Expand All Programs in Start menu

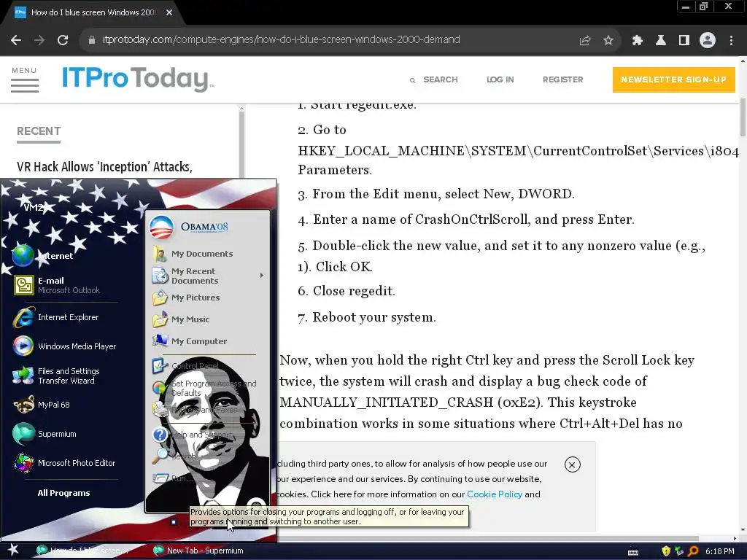(64, 493)
